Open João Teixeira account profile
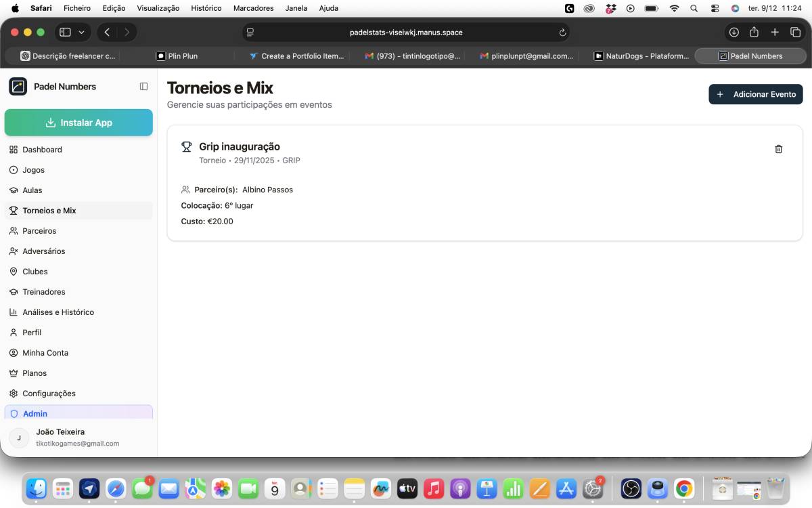This screenshot has height=508, width=812. coord(78,438)
